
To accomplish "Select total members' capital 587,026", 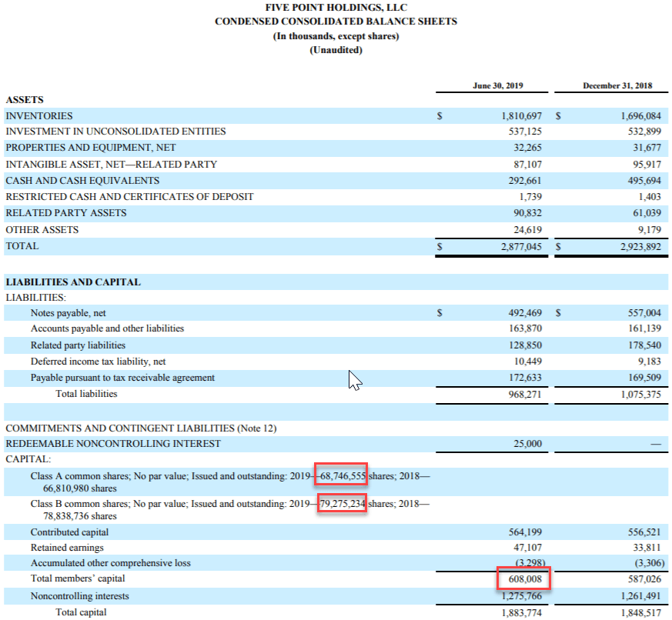I will [644, 579].
